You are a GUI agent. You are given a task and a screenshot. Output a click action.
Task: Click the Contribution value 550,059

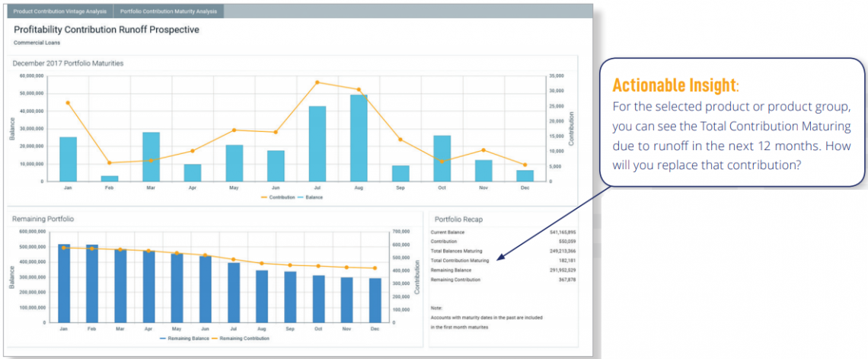pos(568,242)
